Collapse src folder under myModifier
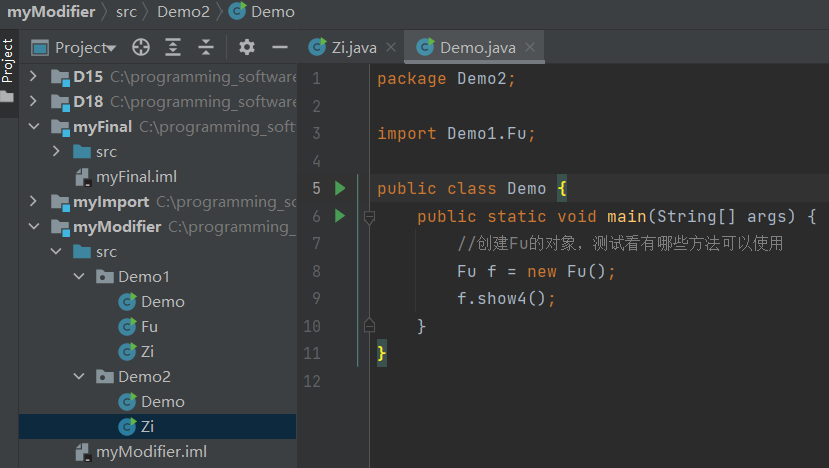Image resolution: width=829 pixels, height=468 pixels. (56, 252)
